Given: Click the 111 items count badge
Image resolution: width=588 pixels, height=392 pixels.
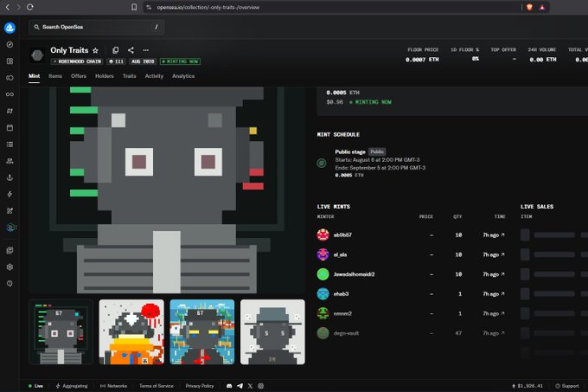Looking at the screenshot, I should (x=116, y=61).
